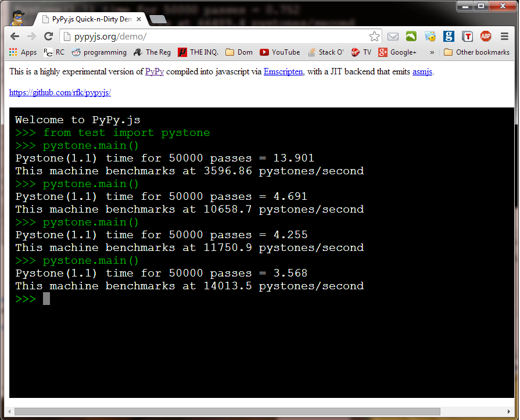Open the YouTube bookmark
The image size is (520, 420).
tap(280, 52)
